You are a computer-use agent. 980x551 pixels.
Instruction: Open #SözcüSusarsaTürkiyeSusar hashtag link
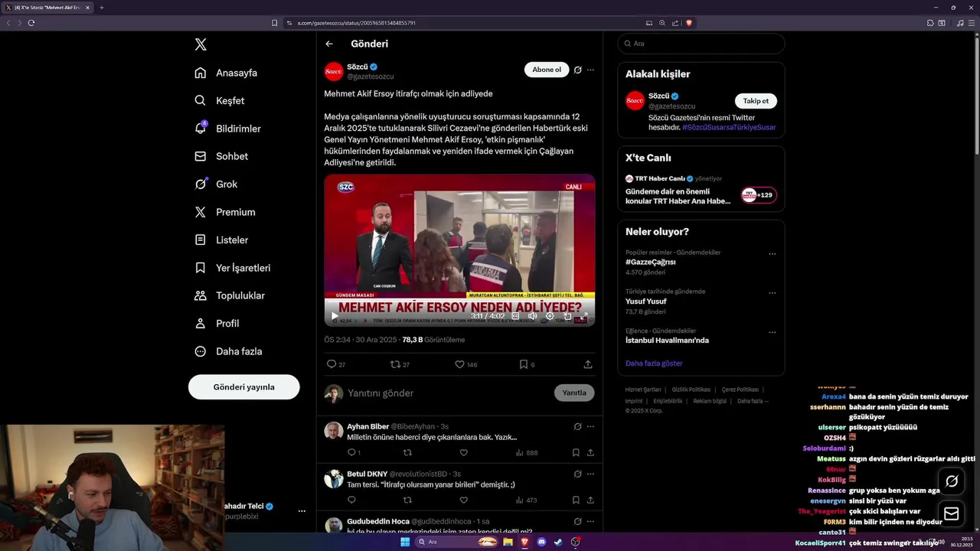pos(729,127)
